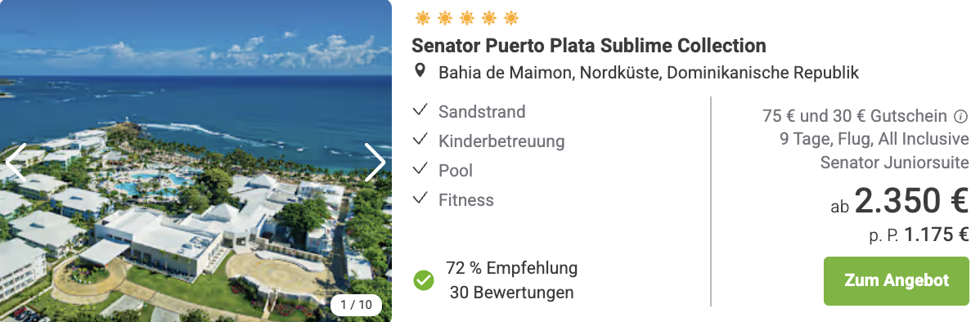Image resolution: width=980 pixels, height=322 pixels.
Task: Click the first sun rating icon
Action: pyautogui.click(x=422, y=19)
